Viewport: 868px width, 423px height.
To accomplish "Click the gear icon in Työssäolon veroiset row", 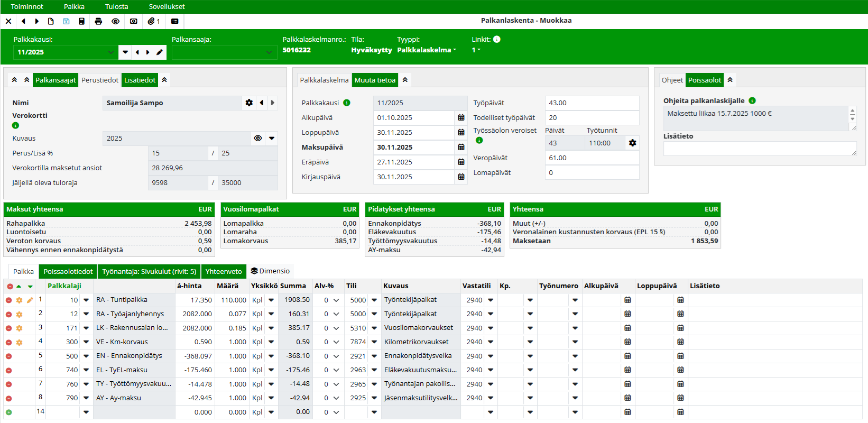I will (x=632, y=143).
